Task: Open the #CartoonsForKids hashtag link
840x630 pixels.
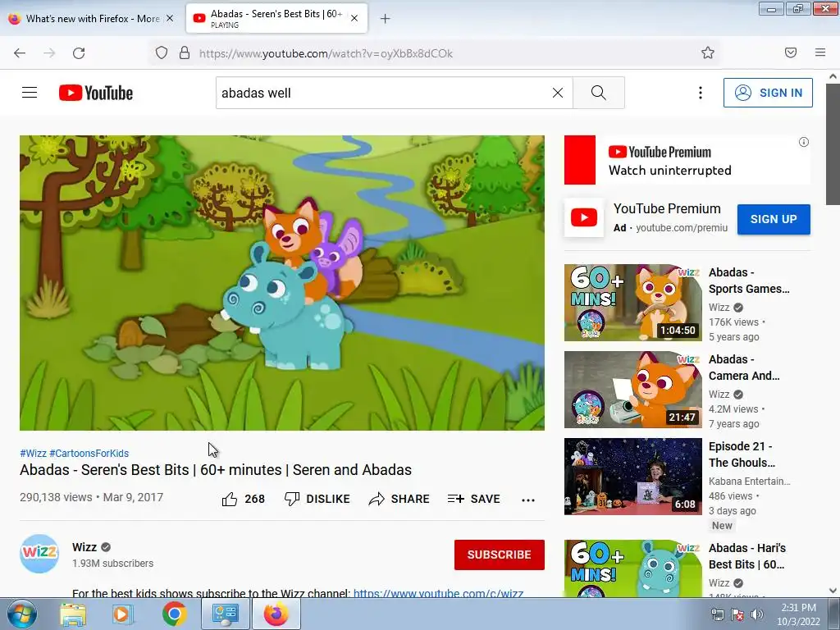Action: click(89, 453)
